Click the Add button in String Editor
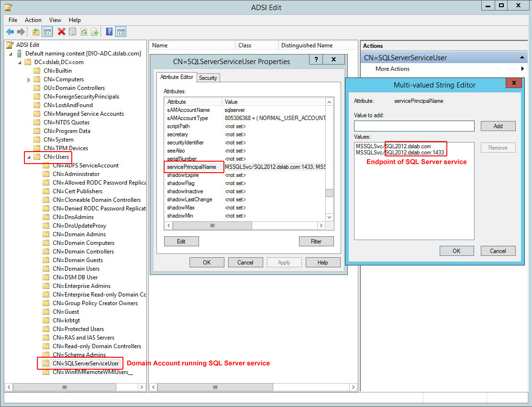The width and height of the screenshot is (532, 407). click(498, 126)
